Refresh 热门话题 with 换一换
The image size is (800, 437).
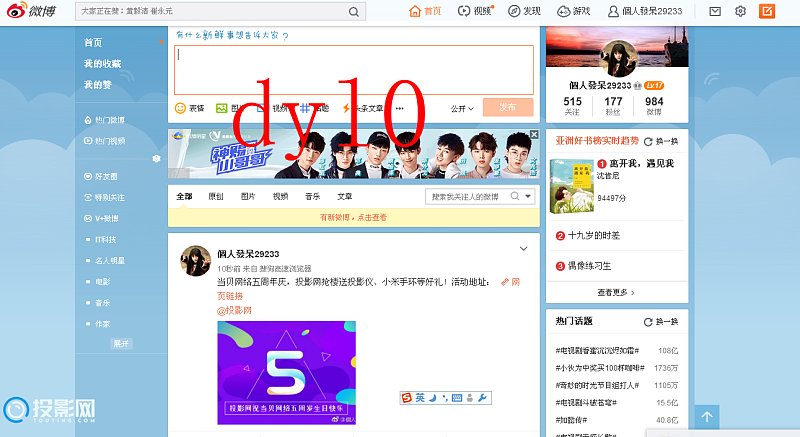click(x=661, y=322)
